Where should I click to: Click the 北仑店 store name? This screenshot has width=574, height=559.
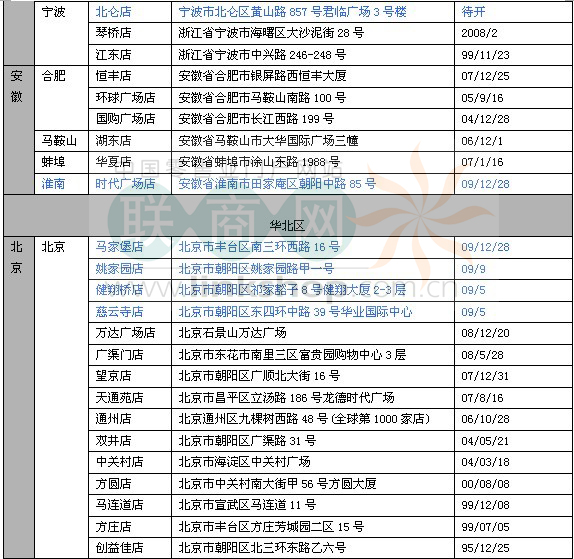113,12
